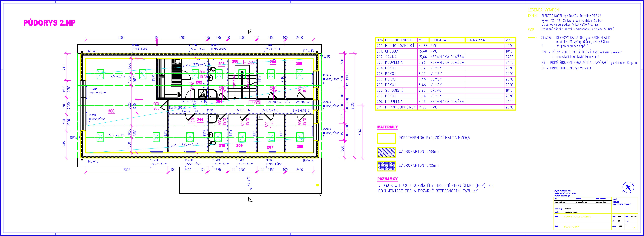The width and height of the screenshot is (644, 236).
Task: Click the Kanoistika Kojetín investor text
Action: (572, 212)
